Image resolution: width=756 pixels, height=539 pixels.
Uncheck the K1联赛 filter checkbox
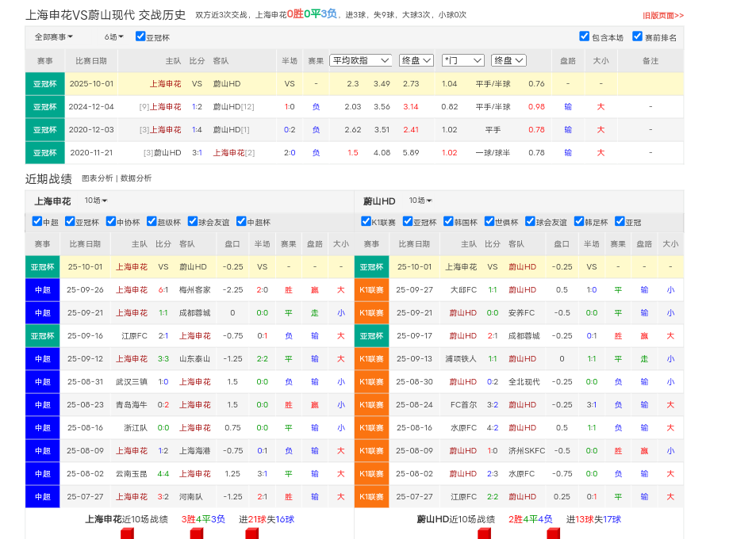pyautogui.click(x=366, y=222)
